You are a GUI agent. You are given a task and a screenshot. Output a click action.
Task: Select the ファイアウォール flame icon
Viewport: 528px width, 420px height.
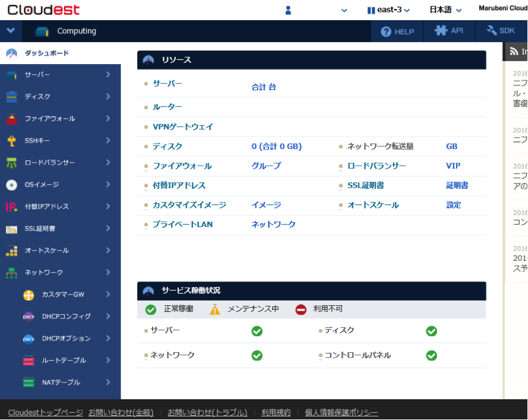pos(11,118)
